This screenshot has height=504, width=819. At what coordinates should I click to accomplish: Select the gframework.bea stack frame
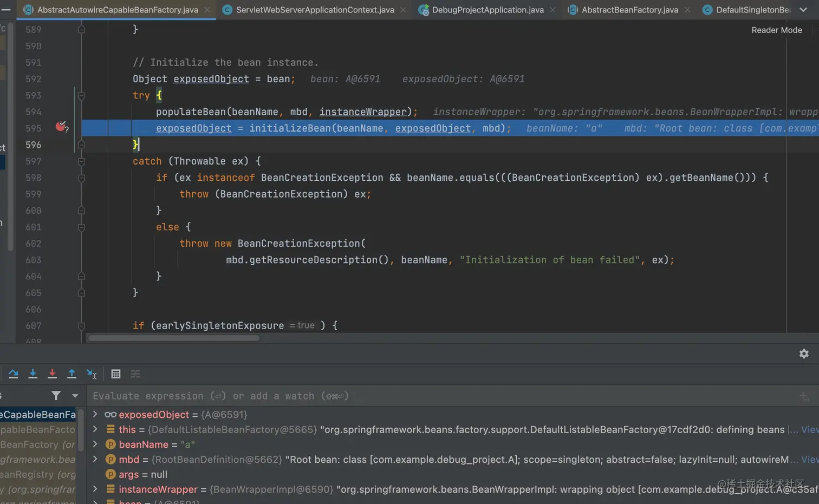[x=38, y=460]
